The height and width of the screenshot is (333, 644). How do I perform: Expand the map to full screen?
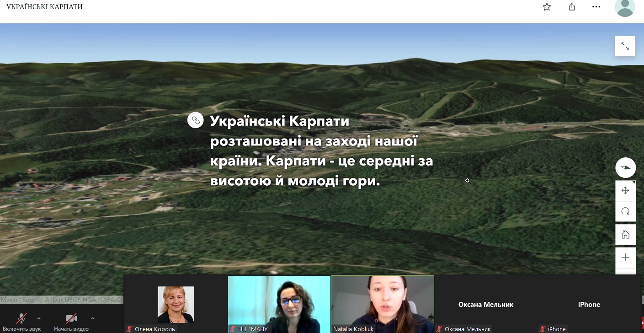(625, 46)
